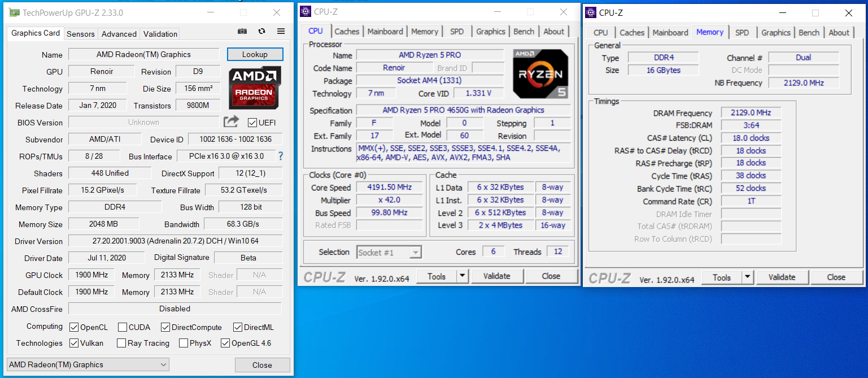Switch to GPU-Z Advanced tab

coord(119,34)
